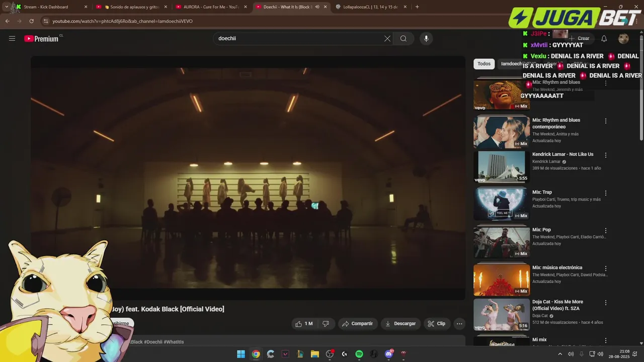Go to YouTube Premium home logo
Viewport: 644px width, 362px height.
(42, 38)
